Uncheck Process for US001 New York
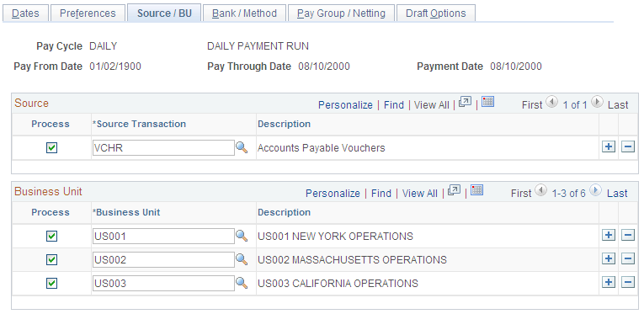Viewport: 644px width, 314px height. tap(51, 236)
